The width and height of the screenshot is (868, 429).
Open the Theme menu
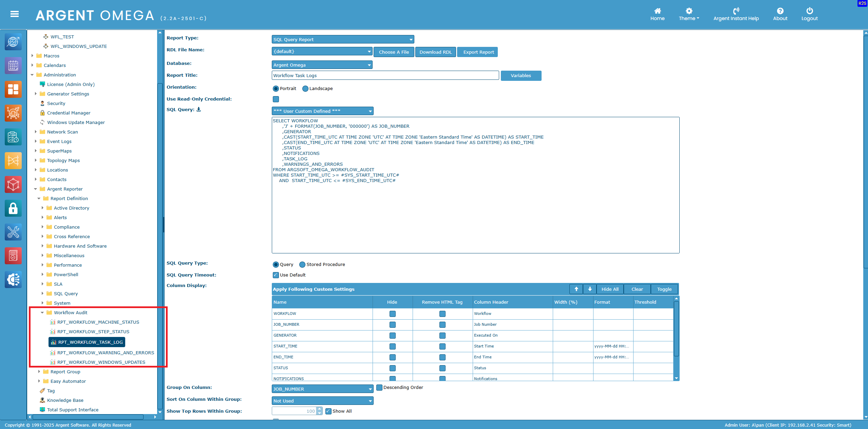coord(688,14)
